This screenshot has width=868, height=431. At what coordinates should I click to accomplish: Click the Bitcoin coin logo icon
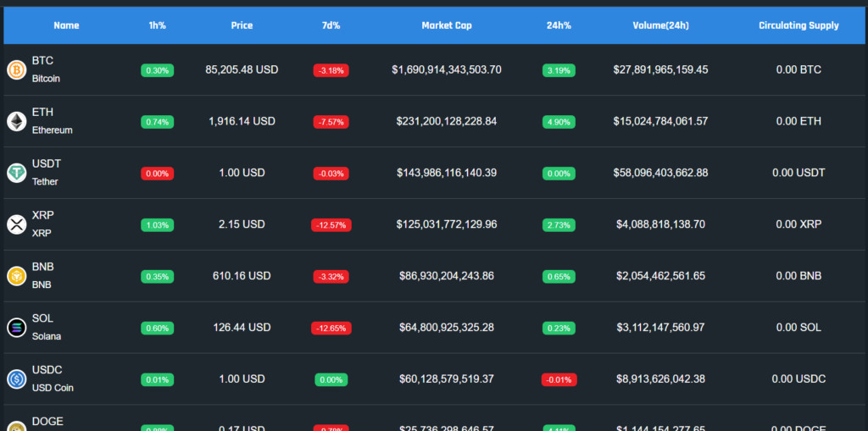tap(17, 69)
